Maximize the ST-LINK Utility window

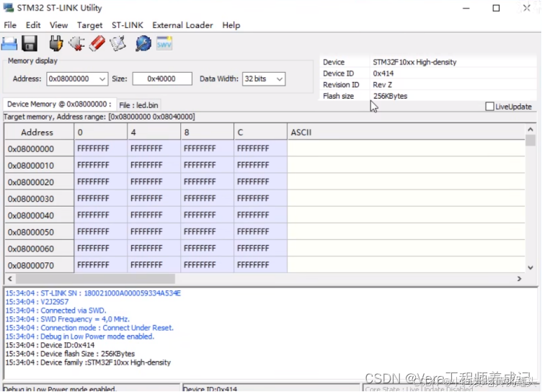(x=496, y=8)
